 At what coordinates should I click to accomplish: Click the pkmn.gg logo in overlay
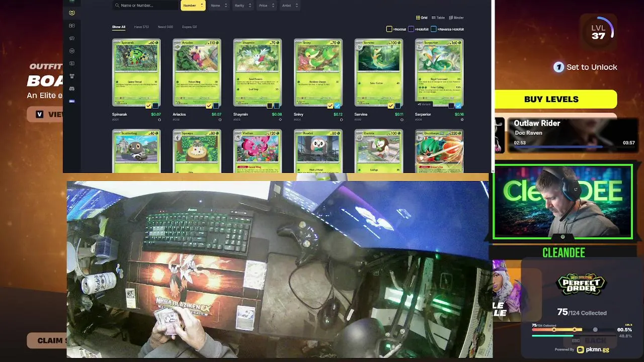pyautogui.click(x=593, y=349)
